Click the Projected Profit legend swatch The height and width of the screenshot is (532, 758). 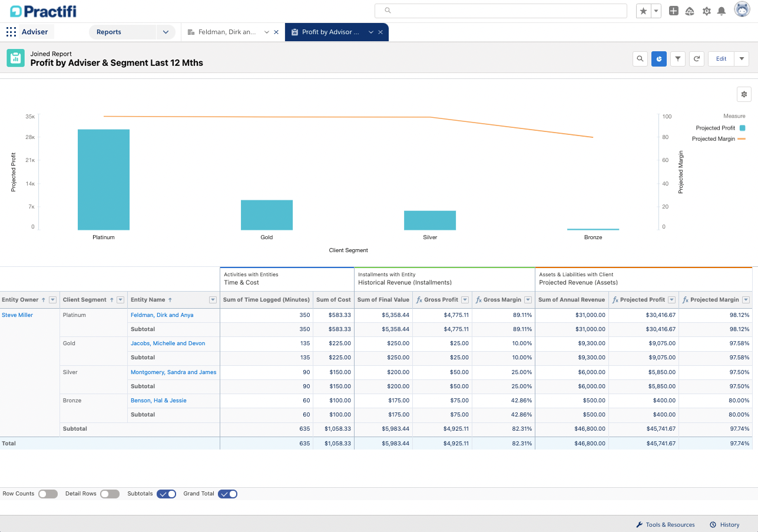pos(742,128)
